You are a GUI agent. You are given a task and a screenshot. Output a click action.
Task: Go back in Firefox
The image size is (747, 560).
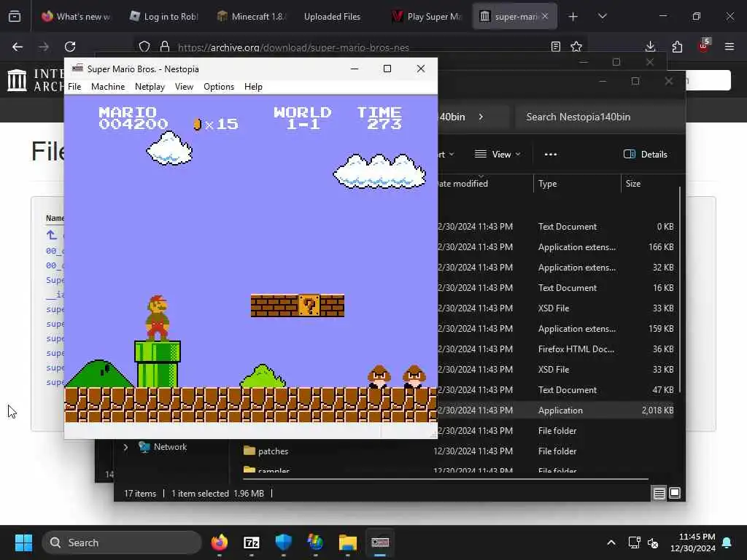tap(18, 47)
